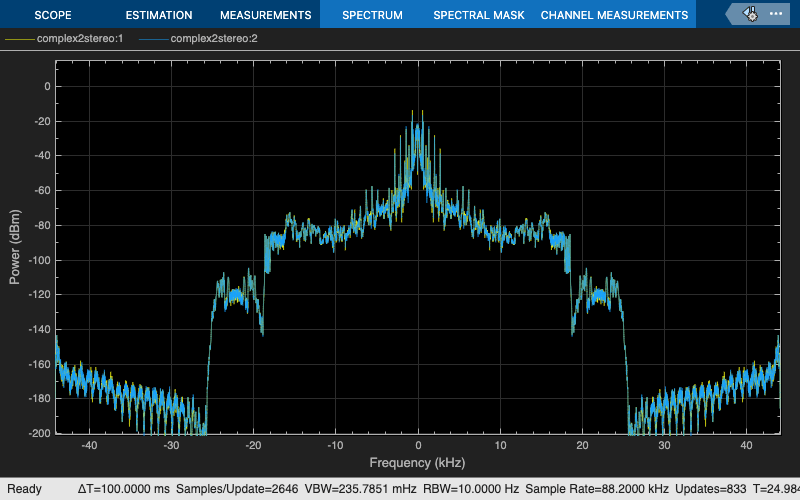The height and width of the screenshot is (500, 800).
Task: Click the -40 tick on frequency axis
Action: pos(89,445)
